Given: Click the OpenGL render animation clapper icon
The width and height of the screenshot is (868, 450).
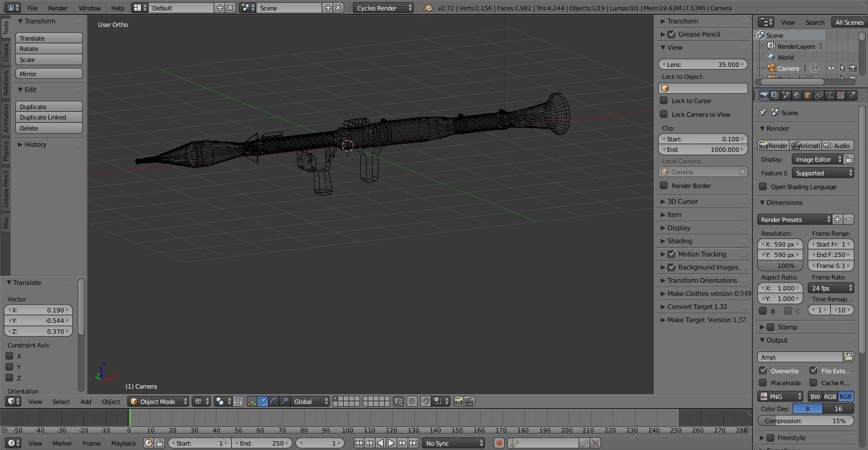Looking at the screenshot, I should pyautogui.click(x=470, y=401).
